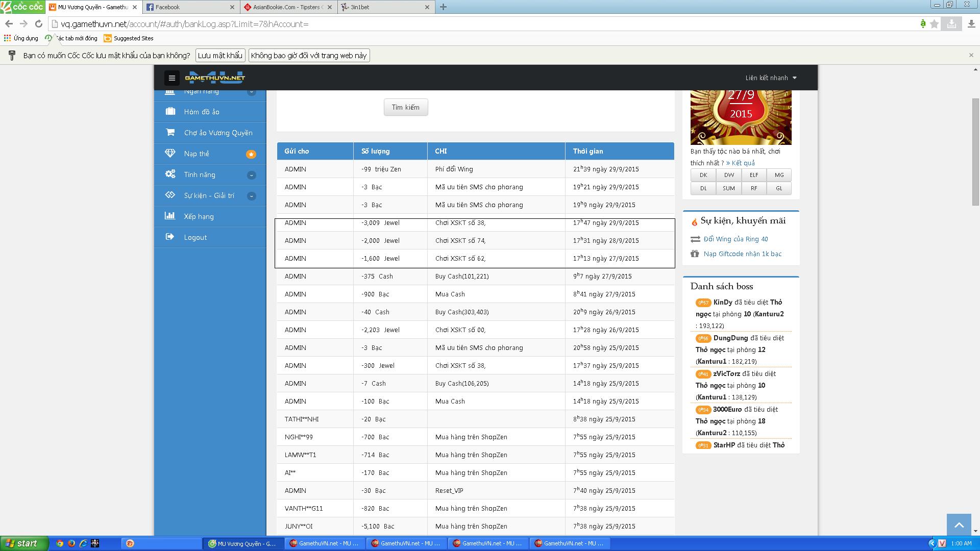Open the MU Vương Quyền taskbar window
980x551 pixels.
[x=243, y=543]
